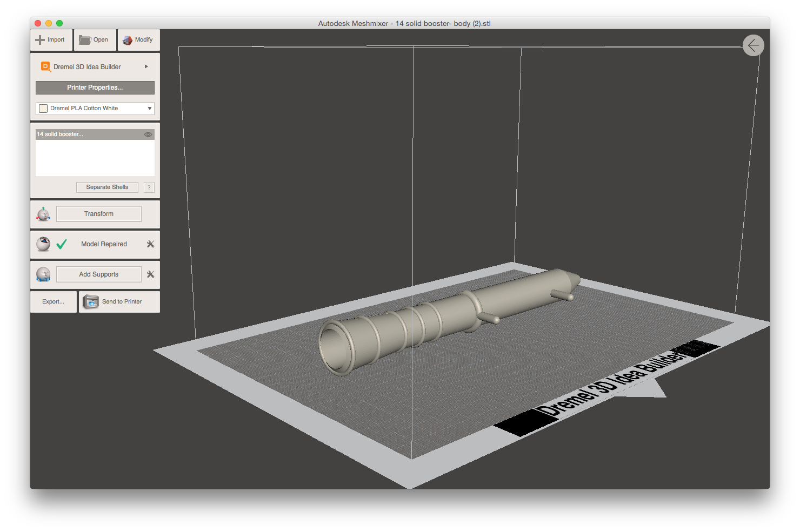This screenshot has height=532, width=800.
Task: Click the green Model Repaired checkmark
Action: (62, 244)
